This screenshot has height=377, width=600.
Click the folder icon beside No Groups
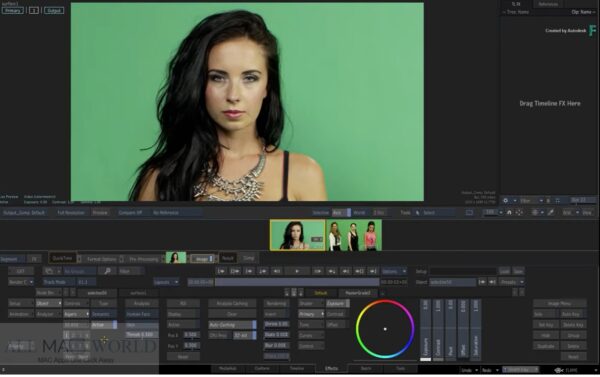pos(49,271)
